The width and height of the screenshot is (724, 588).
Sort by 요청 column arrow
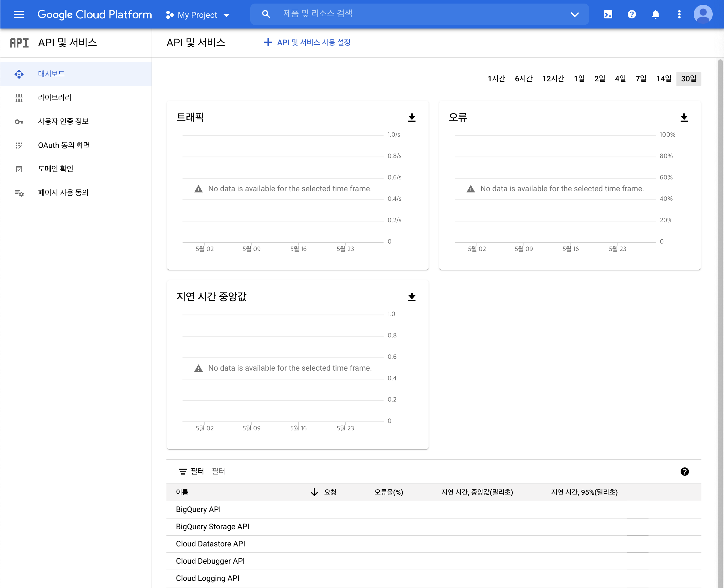(314, 492)
